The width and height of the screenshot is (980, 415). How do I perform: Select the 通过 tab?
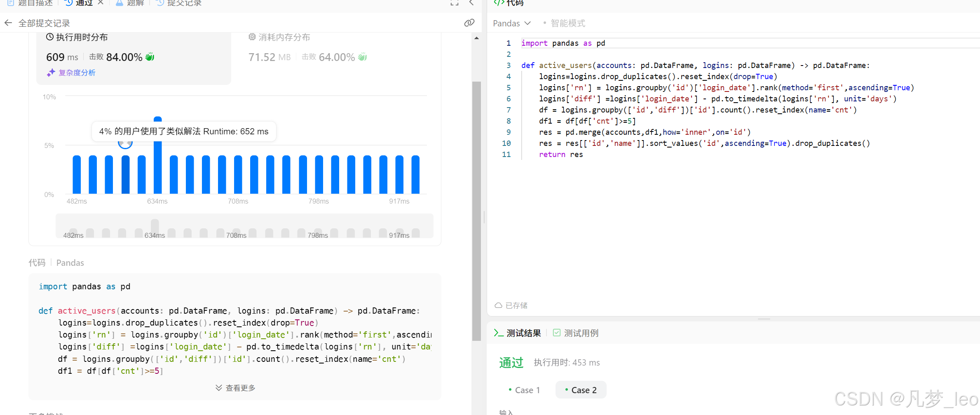tap(79, 3)
